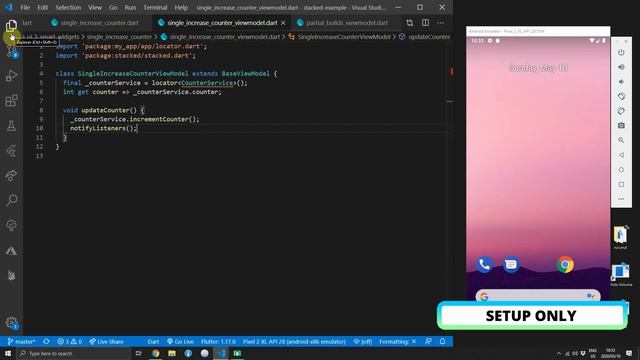
Task: Click the Synchronize Changes status icon
Action: [x=46, y=342]
